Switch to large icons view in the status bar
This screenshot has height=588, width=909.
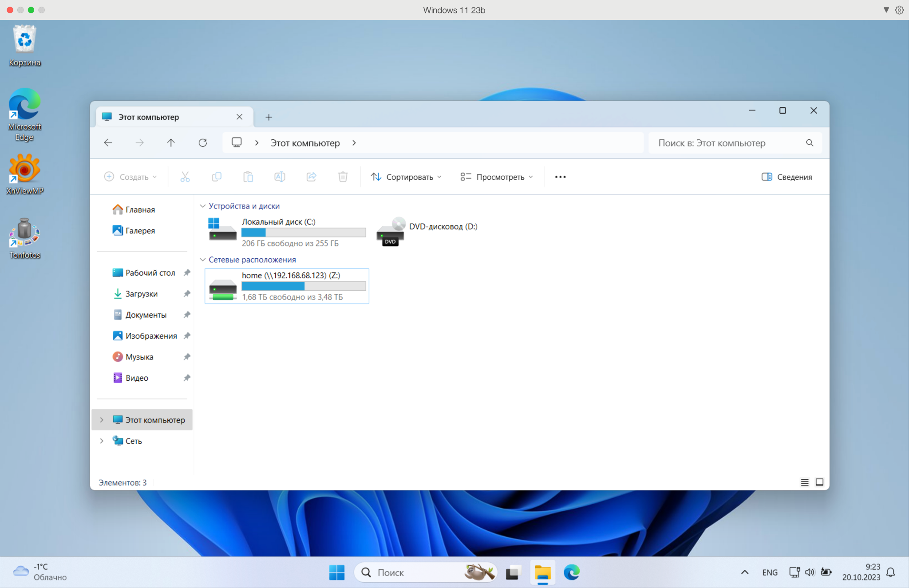tap(819, 482)
